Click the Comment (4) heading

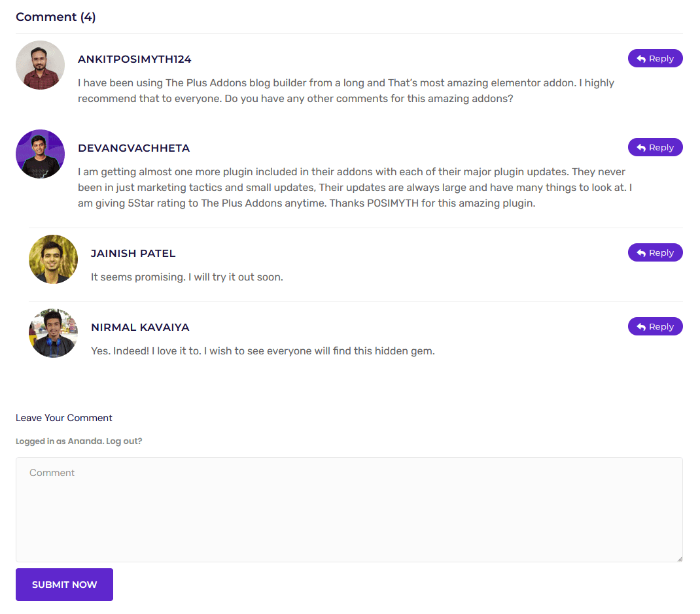pos(56,17)
